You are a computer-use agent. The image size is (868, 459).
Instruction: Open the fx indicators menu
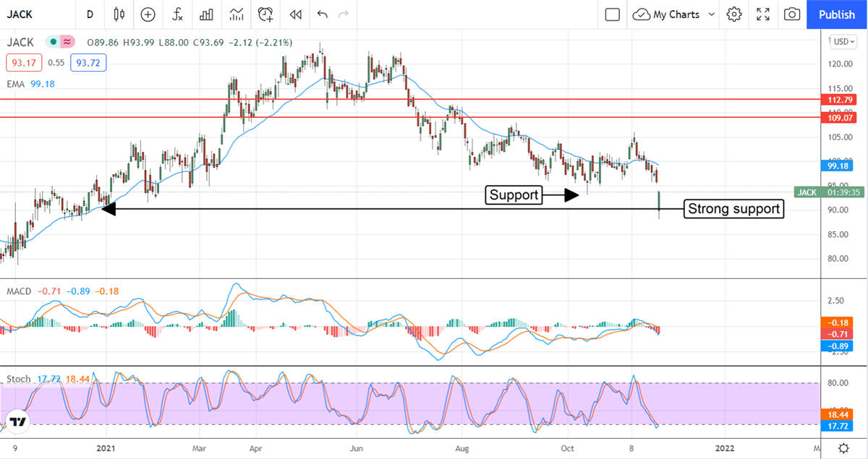(x=177, y=14)
